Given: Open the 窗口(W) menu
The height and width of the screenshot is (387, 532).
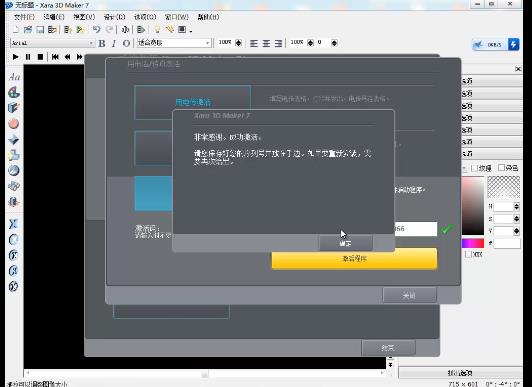Looking at the screenshot, I should tap(176, 17).
